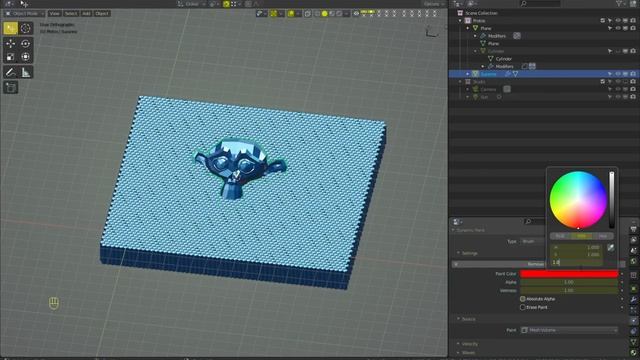Expand Plane's Modifiers row
This screenshot has width=640, height=360.
click(x=476, y=36)
